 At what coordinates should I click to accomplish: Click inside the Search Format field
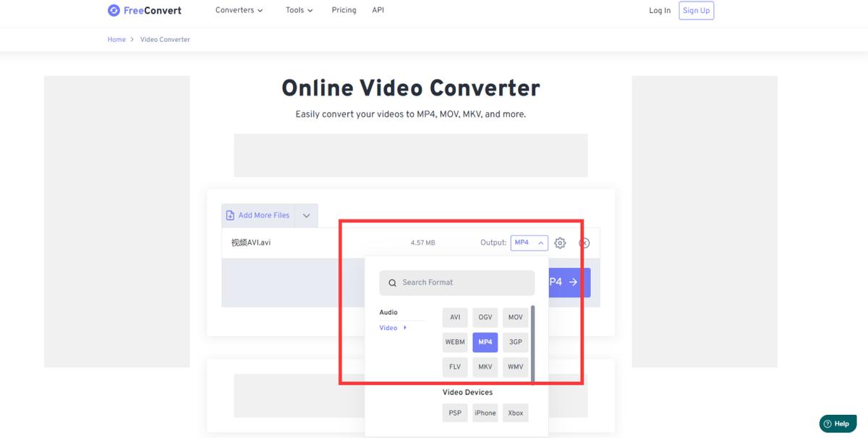point(456,282)
